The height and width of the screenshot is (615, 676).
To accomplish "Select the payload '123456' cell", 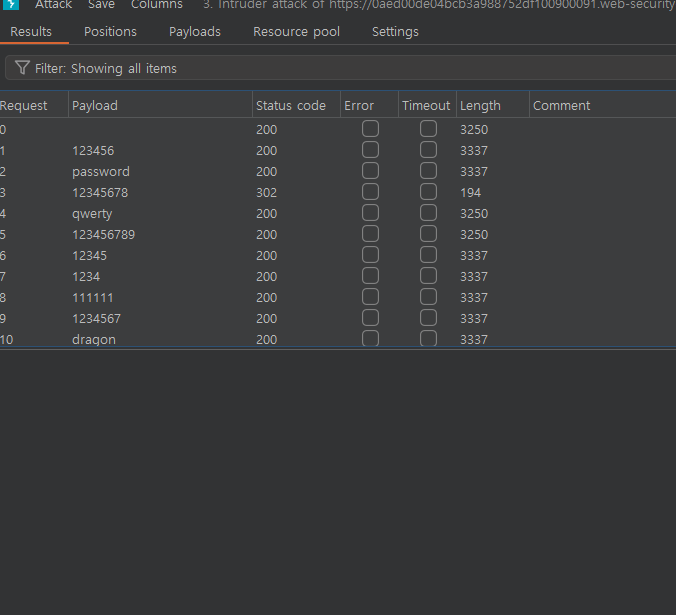I will (x=93, y=151).
